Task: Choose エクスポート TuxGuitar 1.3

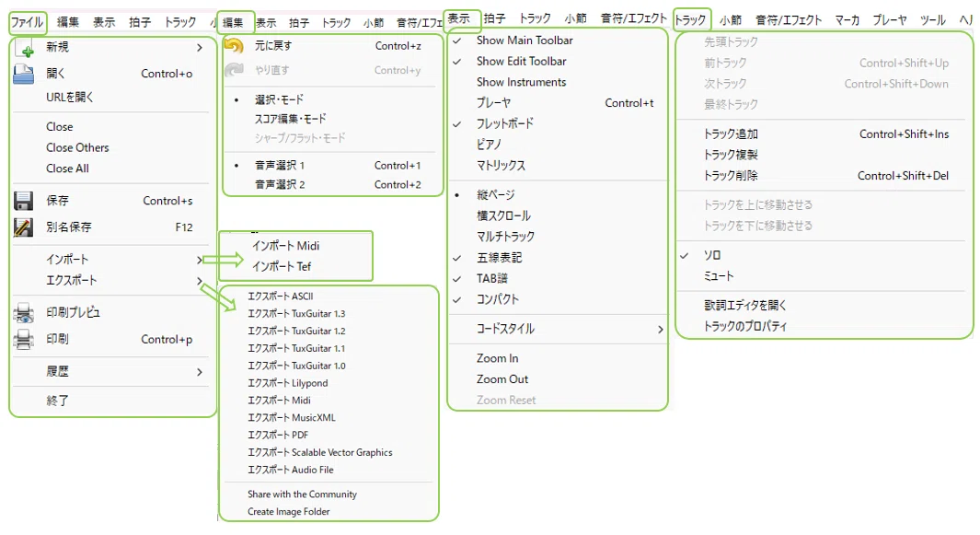Action: tap(296, 314)
